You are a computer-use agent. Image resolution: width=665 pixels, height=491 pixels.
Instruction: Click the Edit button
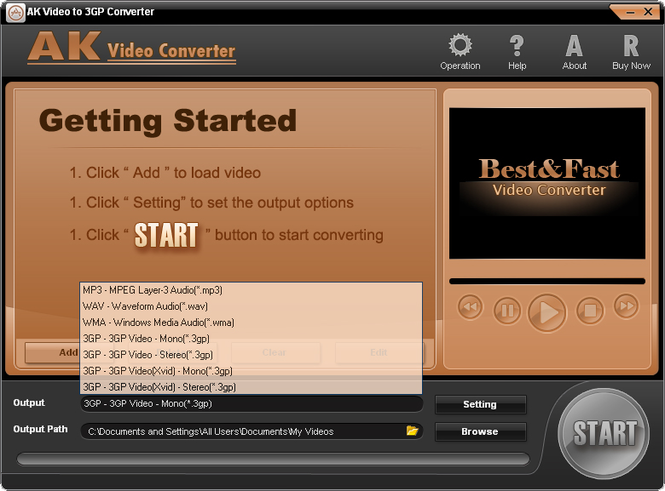(379, 353)
